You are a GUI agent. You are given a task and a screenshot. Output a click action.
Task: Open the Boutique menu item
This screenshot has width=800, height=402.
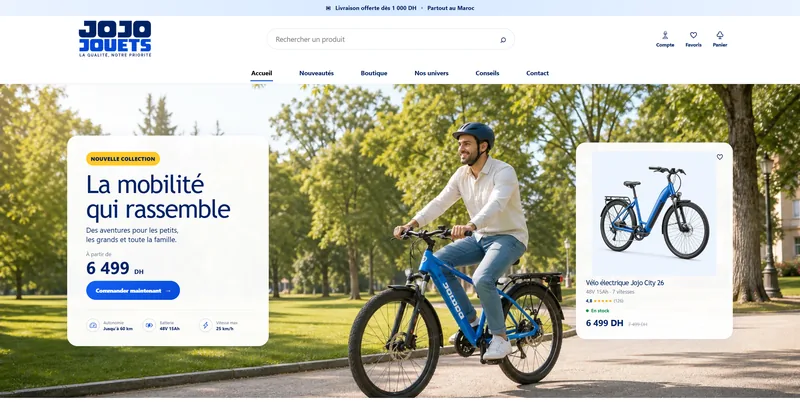click(374, 73)
